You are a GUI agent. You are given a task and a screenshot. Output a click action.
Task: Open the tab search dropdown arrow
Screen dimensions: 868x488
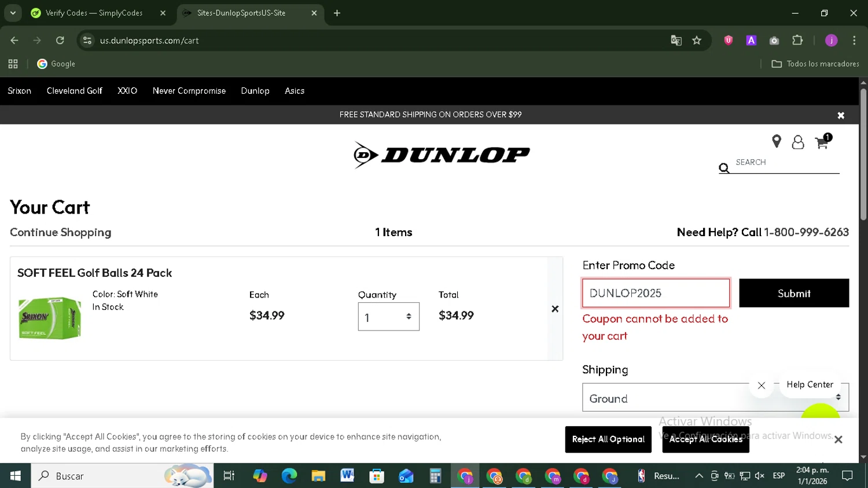13,13
